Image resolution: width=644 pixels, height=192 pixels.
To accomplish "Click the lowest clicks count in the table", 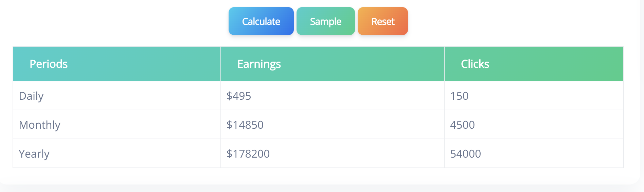I will (459, 96).
